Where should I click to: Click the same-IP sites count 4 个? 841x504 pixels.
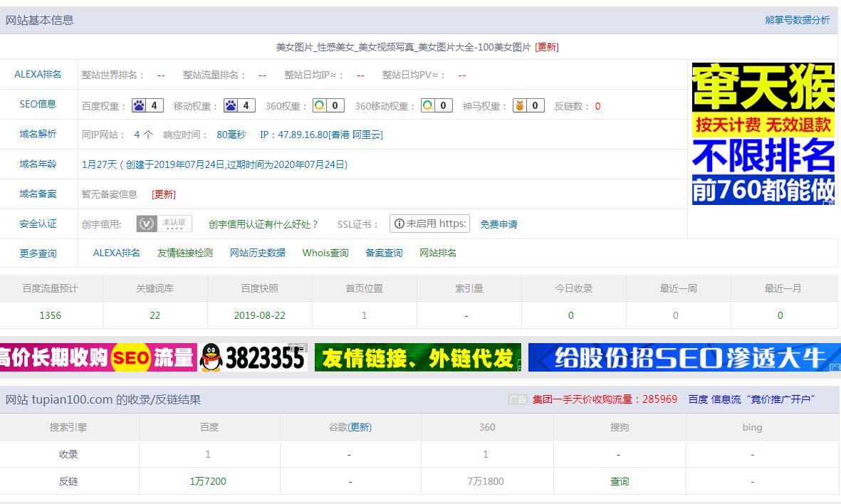point(143,135)
